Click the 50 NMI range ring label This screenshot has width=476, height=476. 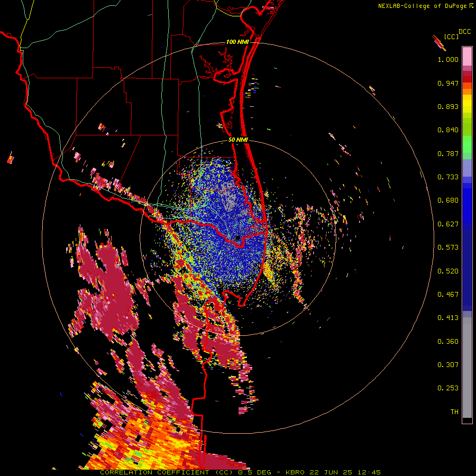pos(239,140)
